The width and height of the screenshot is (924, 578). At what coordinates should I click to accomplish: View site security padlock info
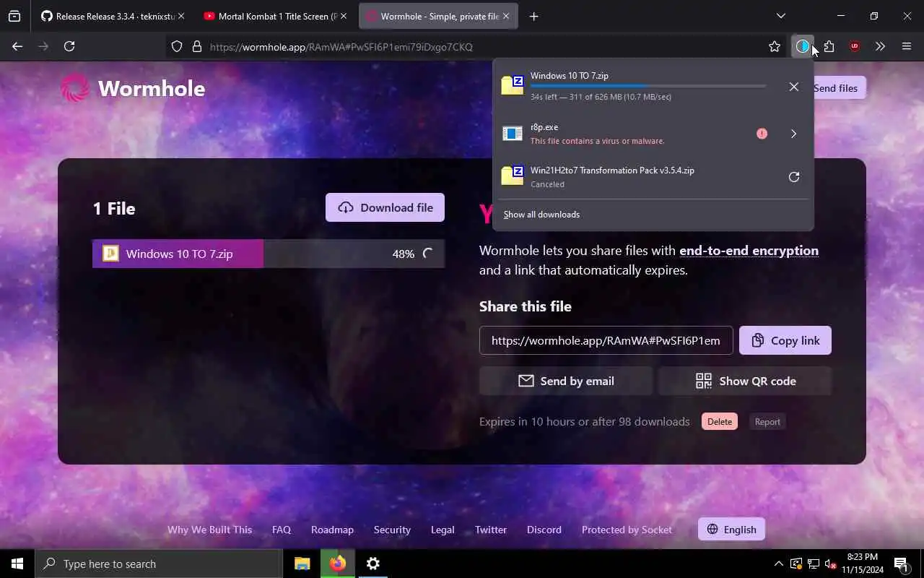click(196, 47)
